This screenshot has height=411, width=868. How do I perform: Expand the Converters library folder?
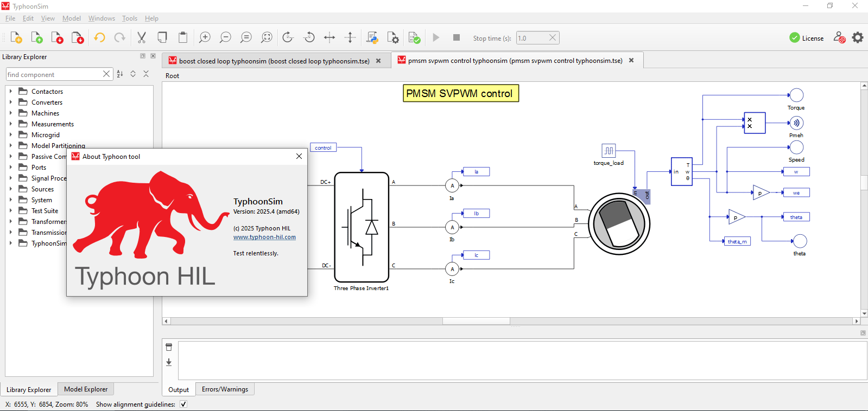(11, 102)
